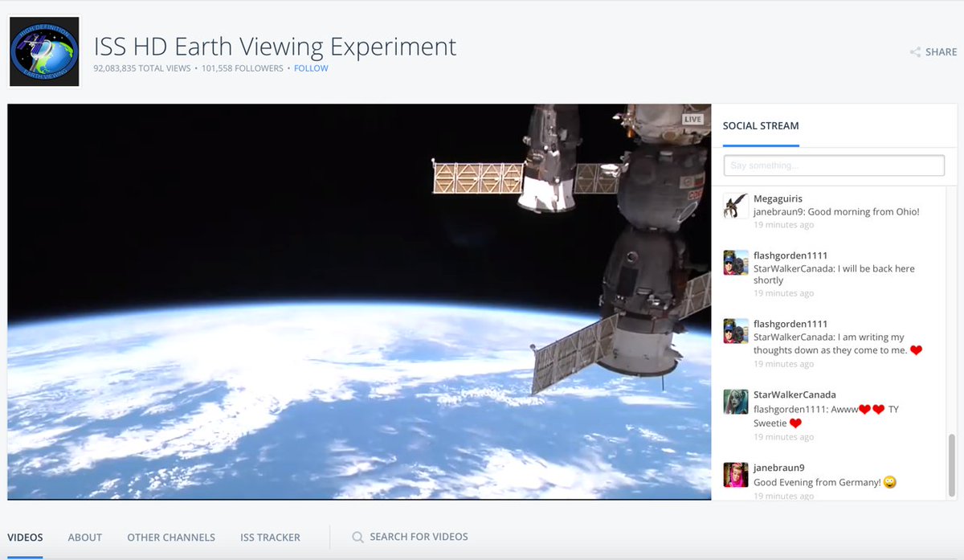Click the live video player
The image size is (964, 560).
click(359, 301)
